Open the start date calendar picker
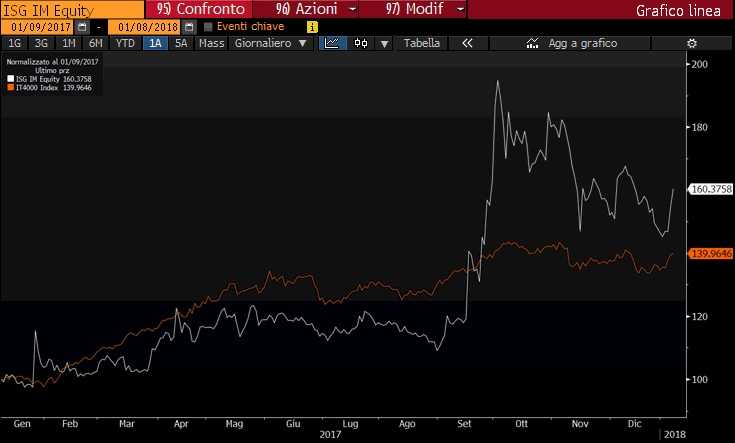 (82, 27)
